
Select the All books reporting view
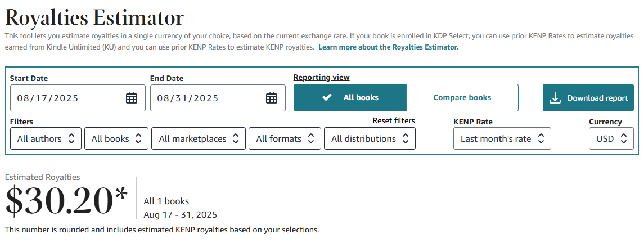[x=350, y=98]
